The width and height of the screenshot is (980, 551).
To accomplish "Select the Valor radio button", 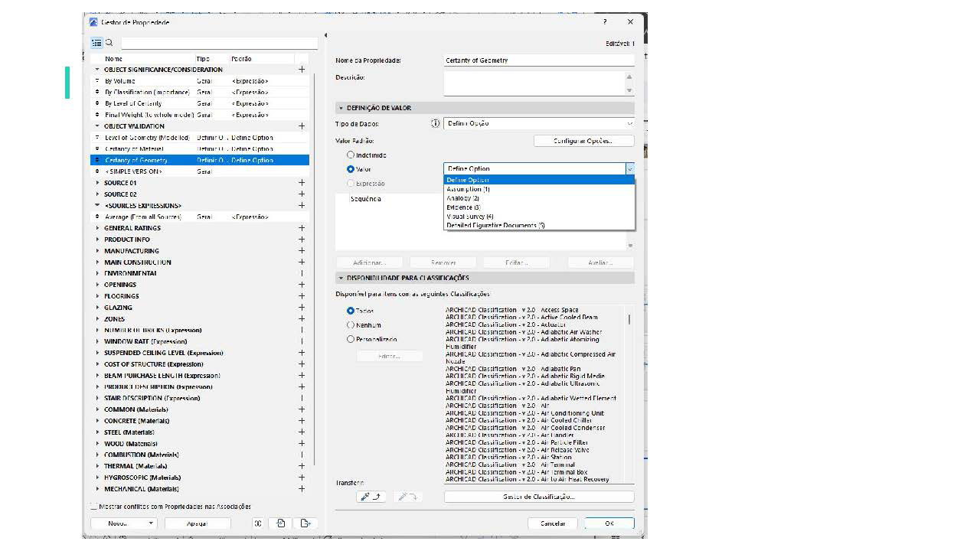I will tap(351, 169).
